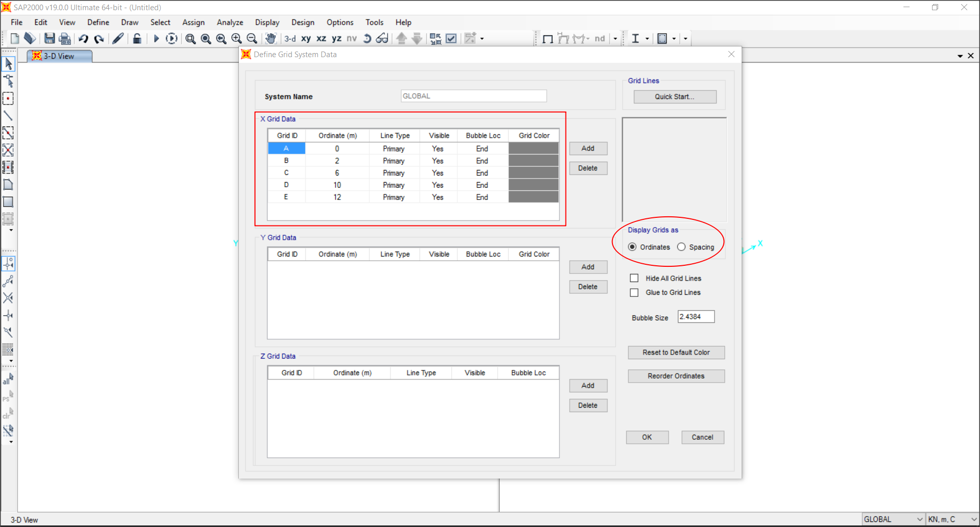Switch to 3-d view button

290,38
